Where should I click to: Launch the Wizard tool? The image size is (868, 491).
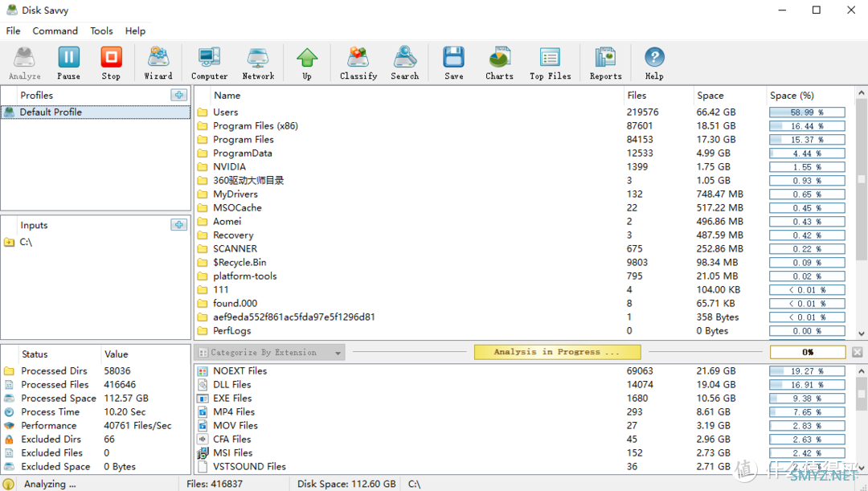[158, 63]
